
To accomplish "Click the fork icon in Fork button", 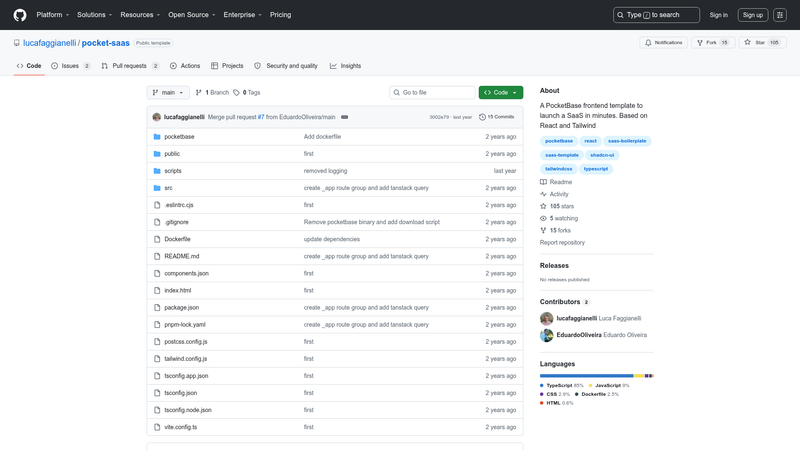I will pos(700,43).
